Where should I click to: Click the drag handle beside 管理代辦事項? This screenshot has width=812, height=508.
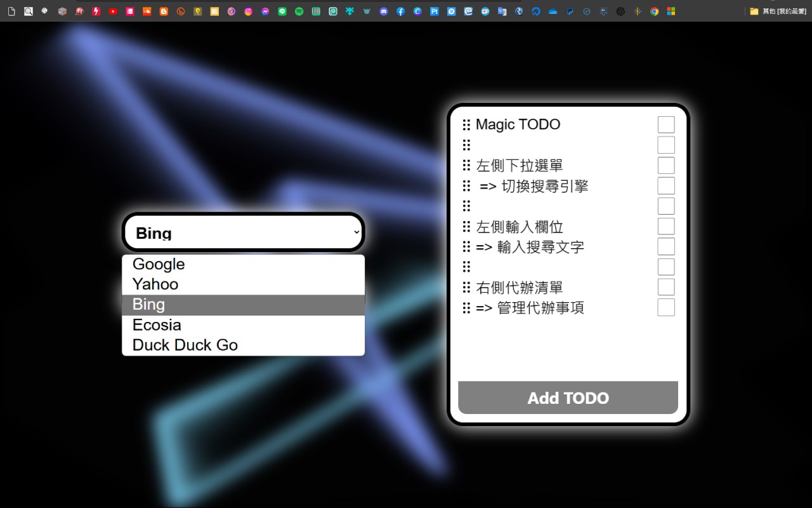(466, 307)
